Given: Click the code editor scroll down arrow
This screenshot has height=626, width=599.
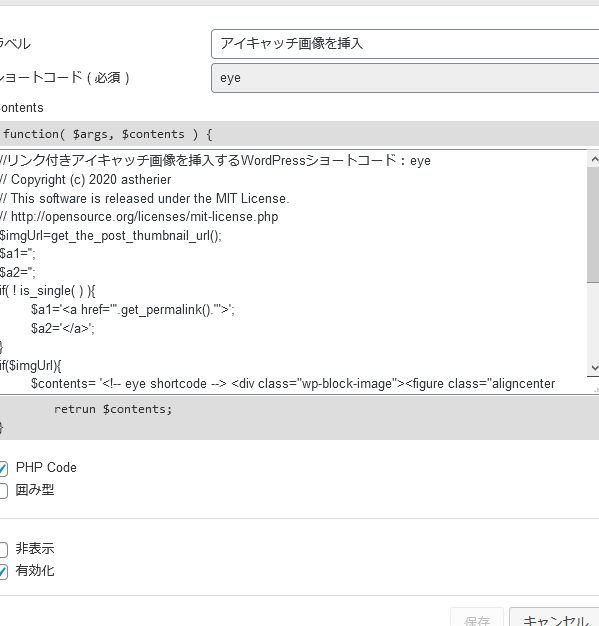Looking at the screenshot, I should coord(594,367).
